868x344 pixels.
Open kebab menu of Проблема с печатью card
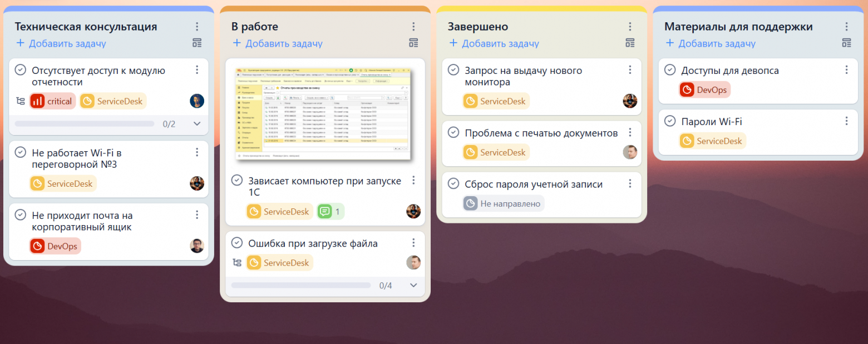pos(630,132)
